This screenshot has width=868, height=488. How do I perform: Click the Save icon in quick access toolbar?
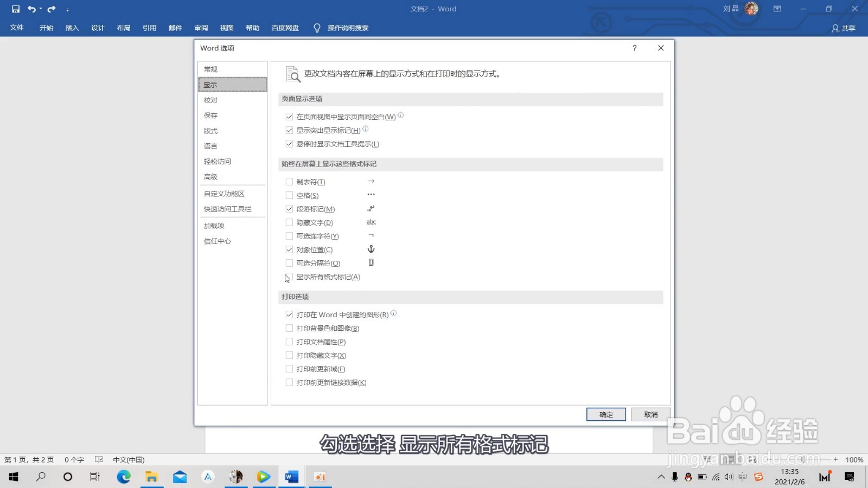point(16,9)
